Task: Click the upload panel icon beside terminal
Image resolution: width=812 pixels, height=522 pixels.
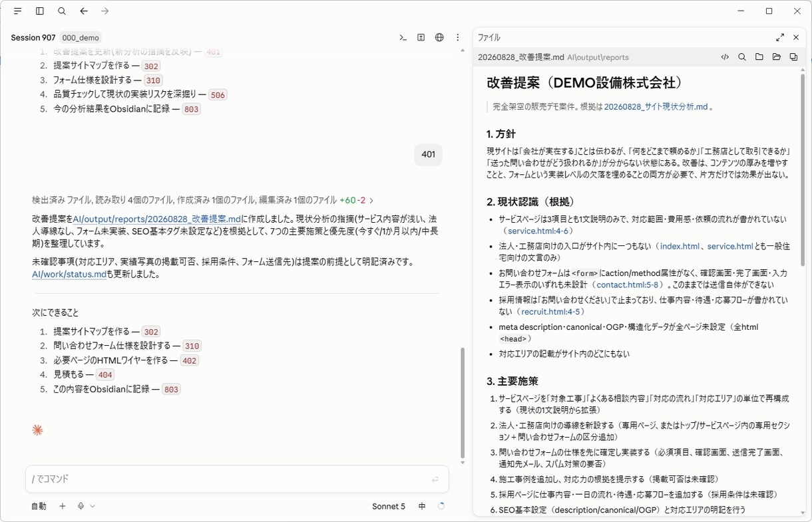Action: 421,38
